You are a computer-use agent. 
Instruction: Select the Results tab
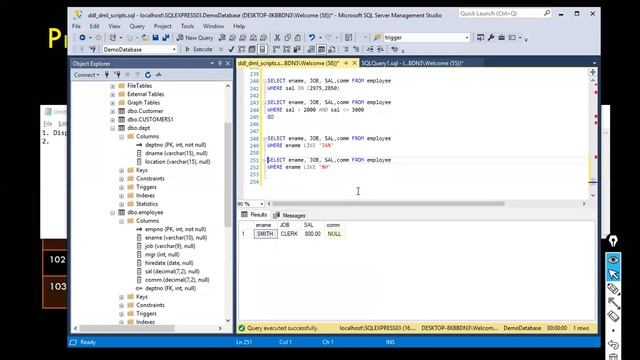pos(254,215)
